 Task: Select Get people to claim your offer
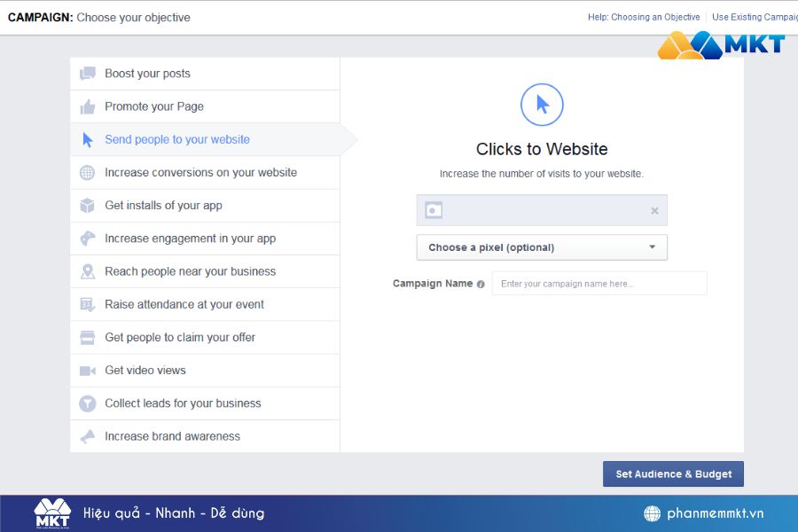point(180,337)
